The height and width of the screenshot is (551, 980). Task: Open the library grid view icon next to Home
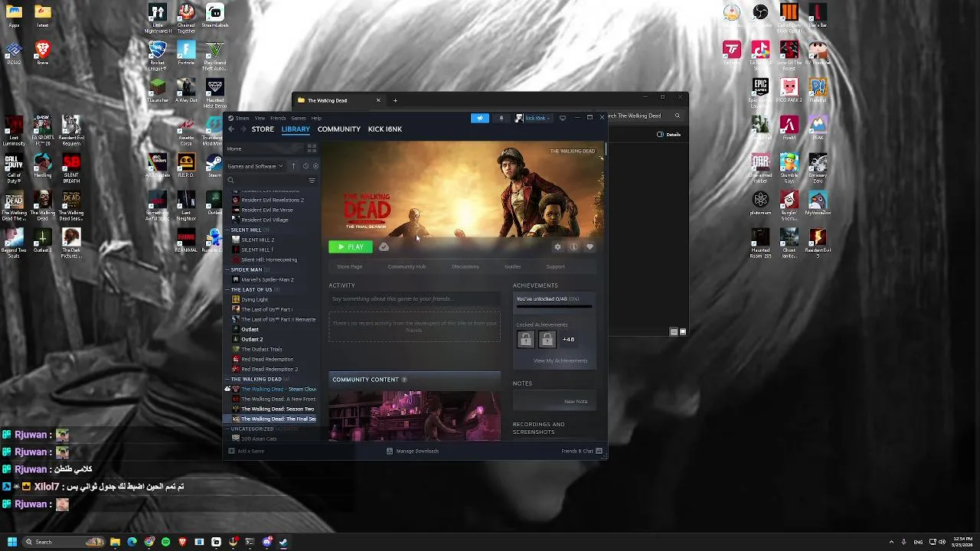(312, 148)
